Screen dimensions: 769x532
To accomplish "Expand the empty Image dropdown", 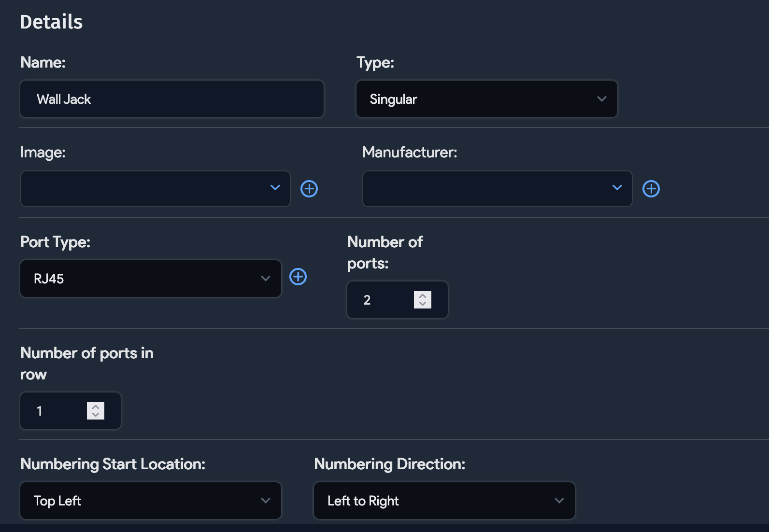I will tap(155, 189).
